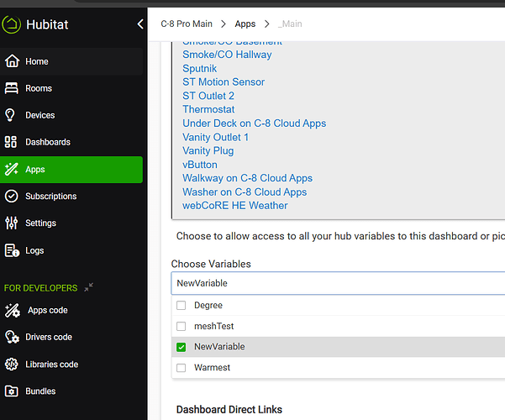Collapse the Hubitat sidebar with chevron

coord(140,24)
